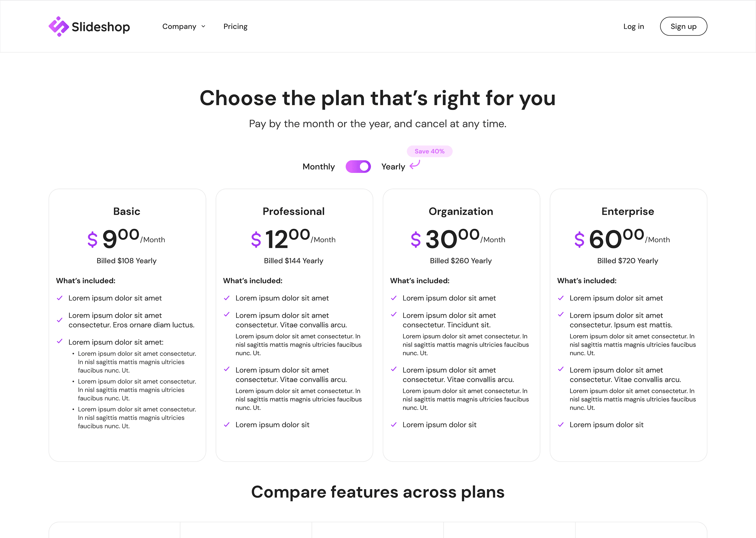Screen dimensions: 756x538
Task: Click the dollar sign icon beside Enterprise's price
Action: (x=579, y=239)
